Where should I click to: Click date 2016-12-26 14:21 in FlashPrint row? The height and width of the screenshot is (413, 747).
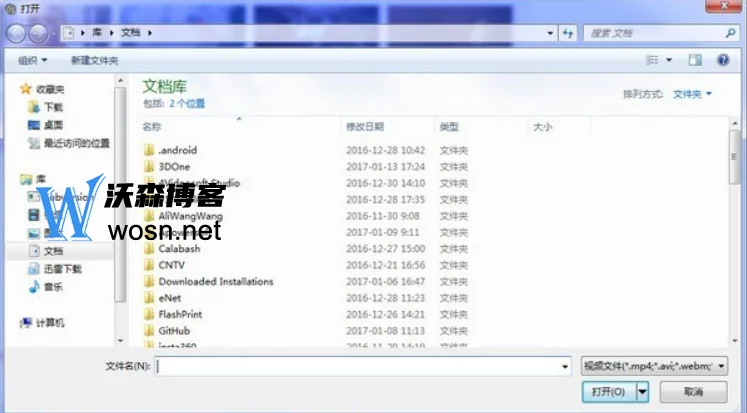pos(385,314)
